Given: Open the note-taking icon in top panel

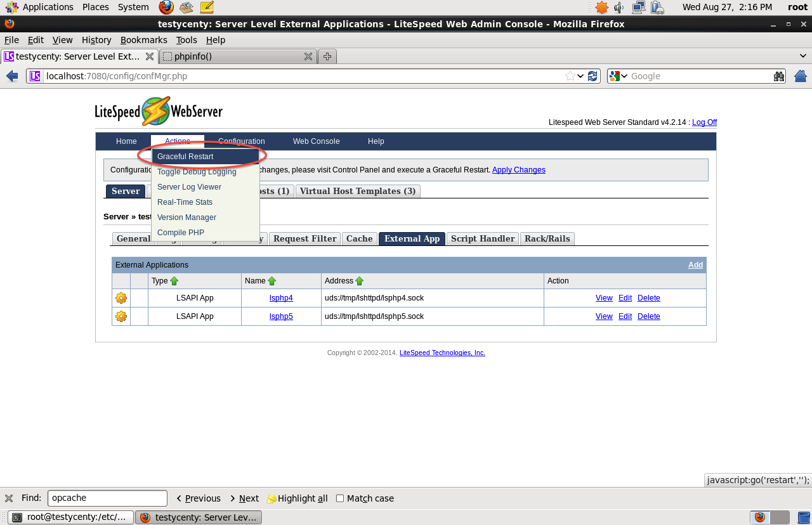Looking at the screenshot, I should coord(206,7).
